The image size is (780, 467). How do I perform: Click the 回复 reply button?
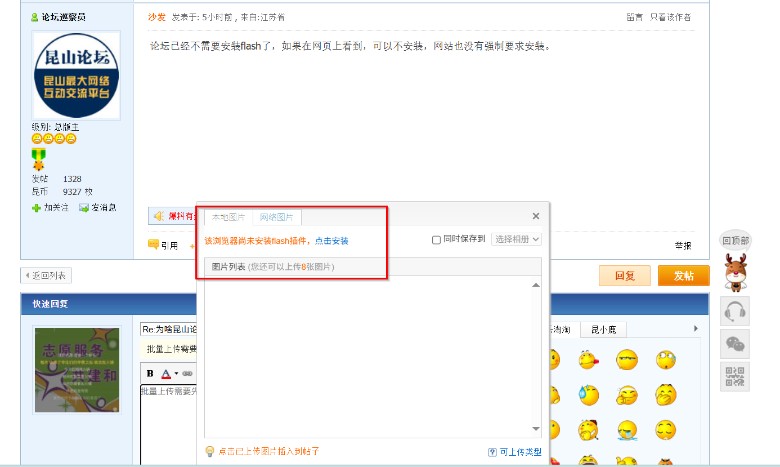pyautogui.click(x=624, y=276)
